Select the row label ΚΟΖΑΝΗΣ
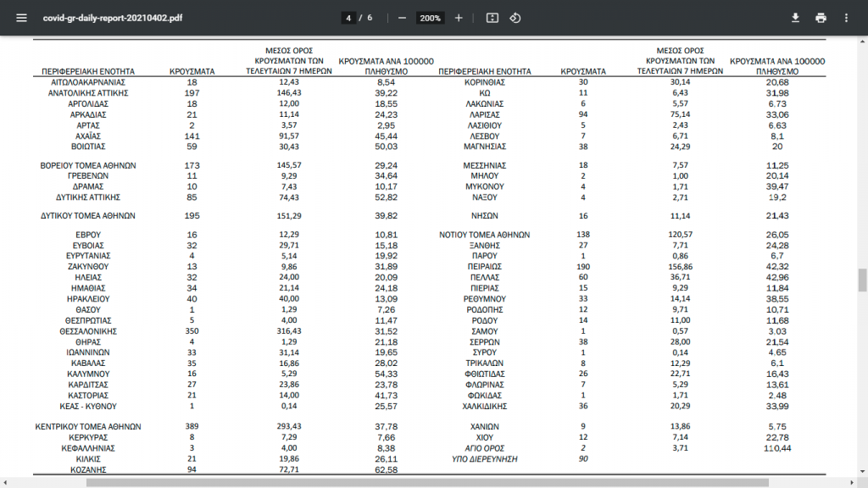The image size is (868, 488). (88, 469)
